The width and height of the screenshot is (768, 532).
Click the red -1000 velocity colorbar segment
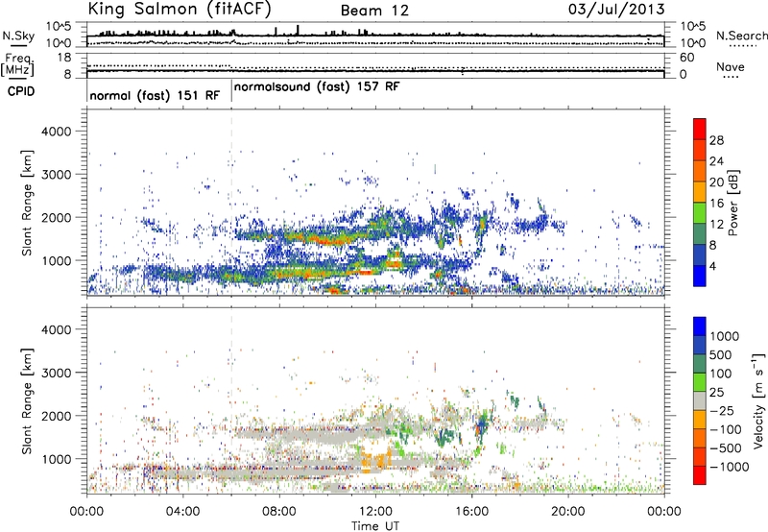[x=700, y=475]
